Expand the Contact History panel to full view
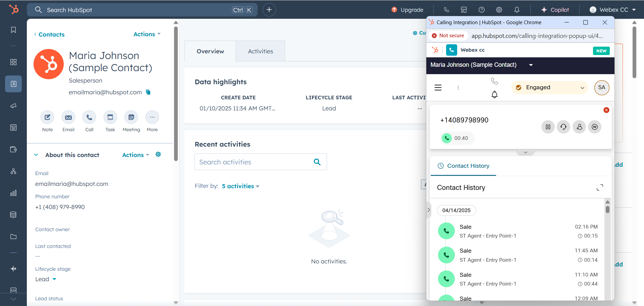 coord(600,188)
